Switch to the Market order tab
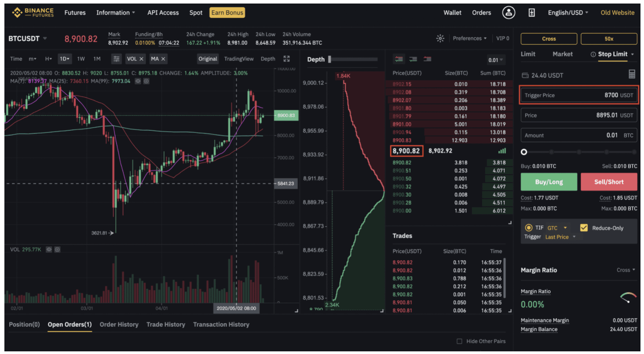The width and height of the screenshot is (644, 354). [563, 54]
